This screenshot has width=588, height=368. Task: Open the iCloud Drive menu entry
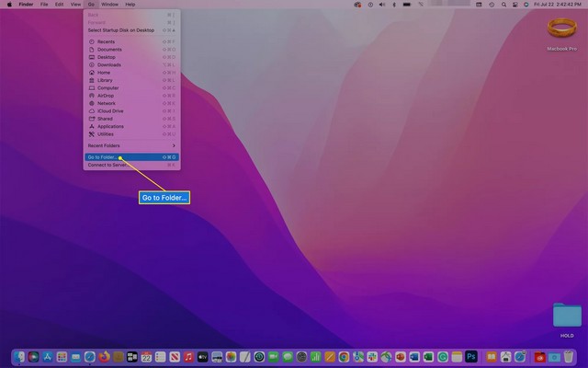point(110,110)
